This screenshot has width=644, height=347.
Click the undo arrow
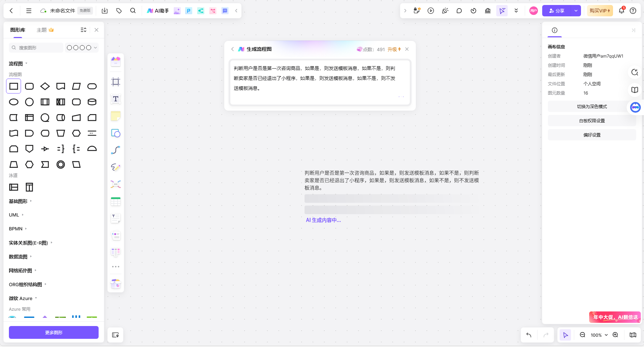click(529, 335)
